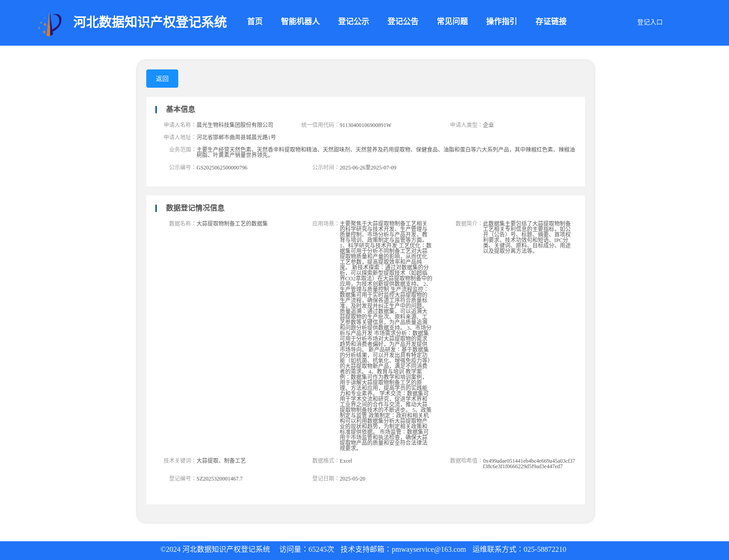Click the 业务范围 description text
Screen dimensions: 729x560
(386, 152)
